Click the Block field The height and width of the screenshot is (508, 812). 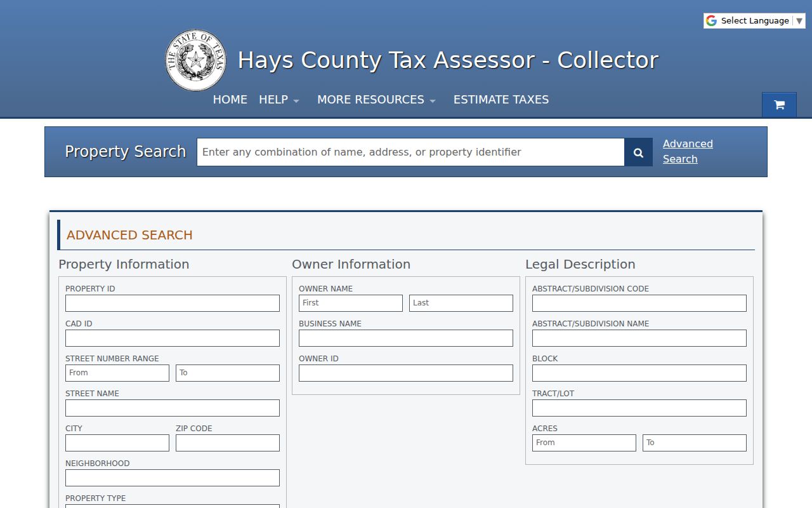tap(639, 373)
